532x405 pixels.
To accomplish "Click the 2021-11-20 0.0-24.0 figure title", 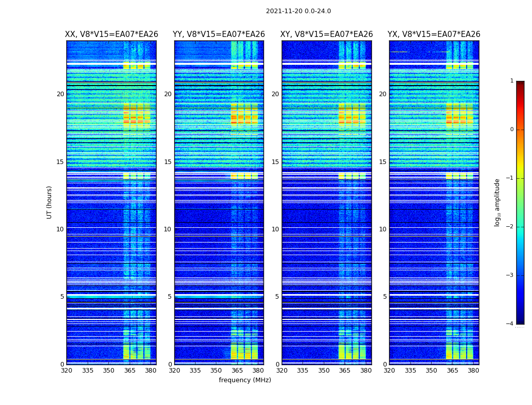I will point(298,11).
